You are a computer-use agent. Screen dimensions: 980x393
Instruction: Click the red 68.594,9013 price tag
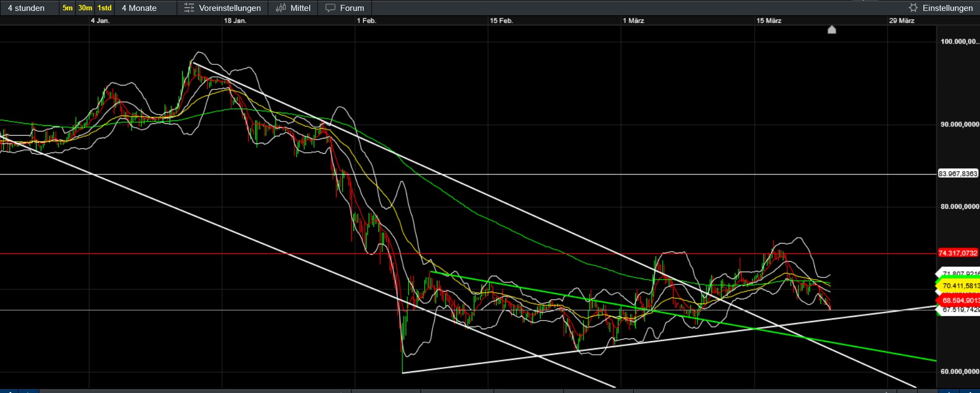(960, 300)
